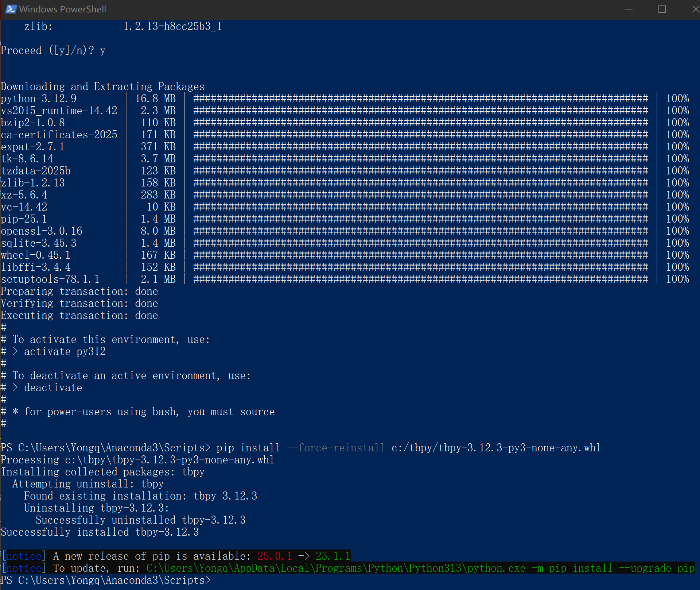Viewport: 700px width, 590px height.
Task: Click the 100% value on the tk-8.6.14 row
Action: (x=678, y=159)
